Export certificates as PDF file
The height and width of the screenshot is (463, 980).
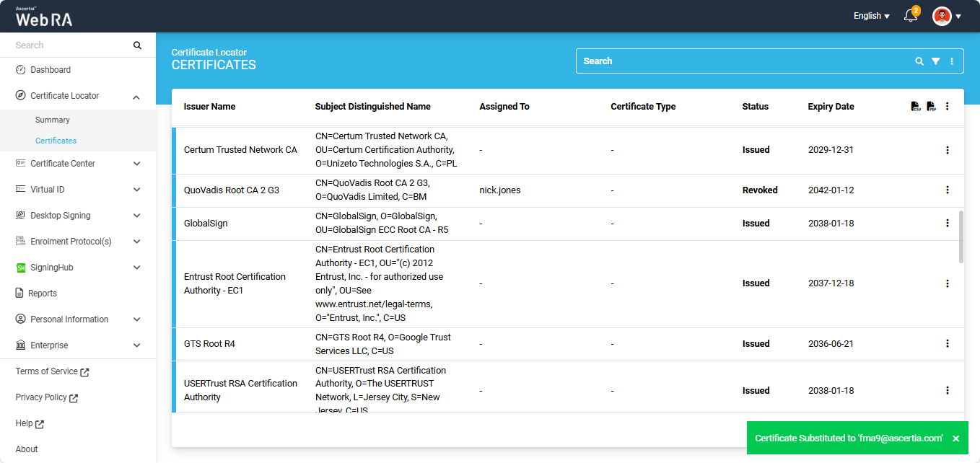pyautogui.click(x=931, y=107)
